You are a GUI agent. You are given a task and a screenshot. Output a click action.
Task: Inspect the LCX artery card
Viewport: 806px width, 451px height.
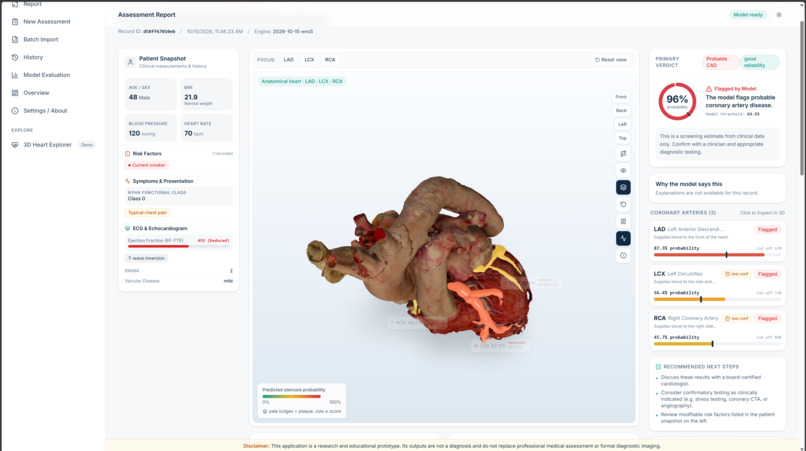pyautogui.click(x=717, y=285)
